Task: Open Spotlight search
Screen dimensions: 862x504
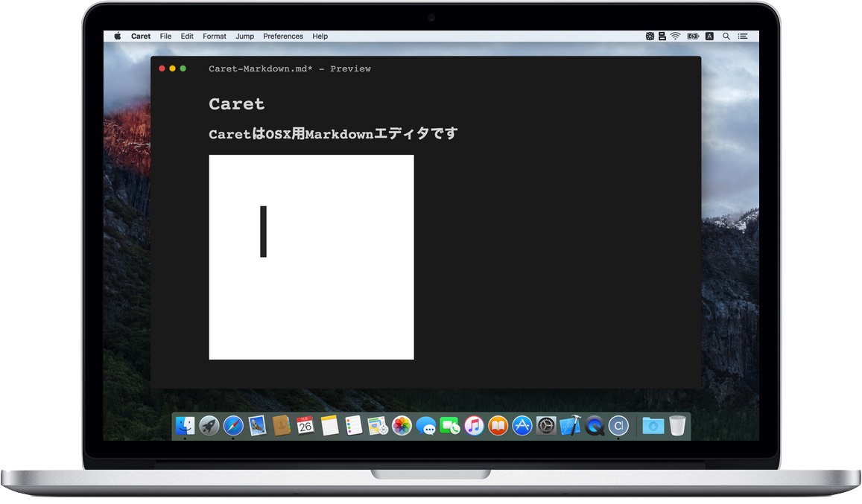Action: coord(726,36)
